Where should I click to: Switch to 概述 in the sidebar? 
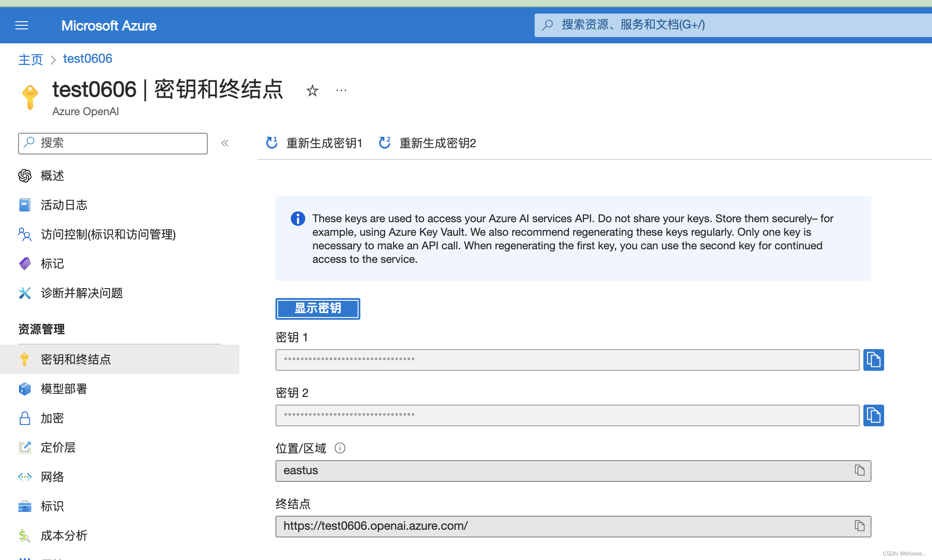pos(52,176)
